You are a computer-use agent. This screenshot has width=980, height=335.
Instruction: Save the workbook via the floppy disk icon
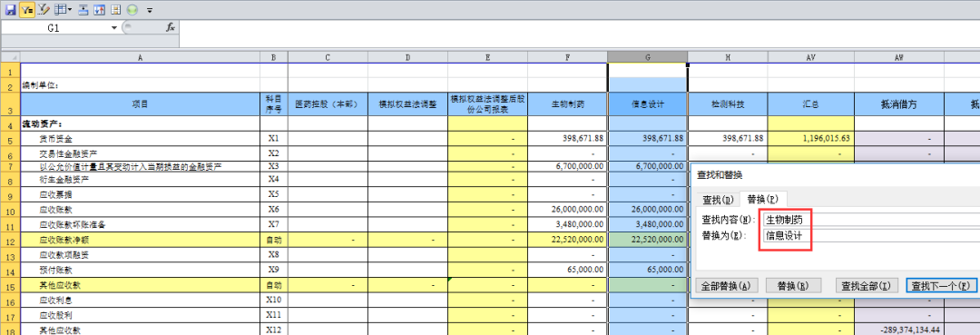[x=10, y=9]
